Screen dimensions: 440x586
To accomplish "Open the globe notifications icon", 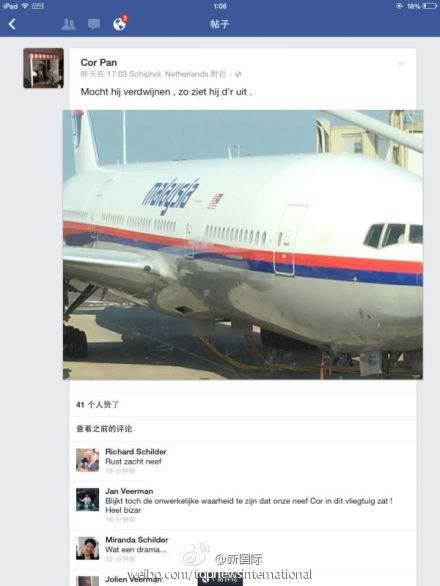I will pyautogui.click(x=120, y=23).
